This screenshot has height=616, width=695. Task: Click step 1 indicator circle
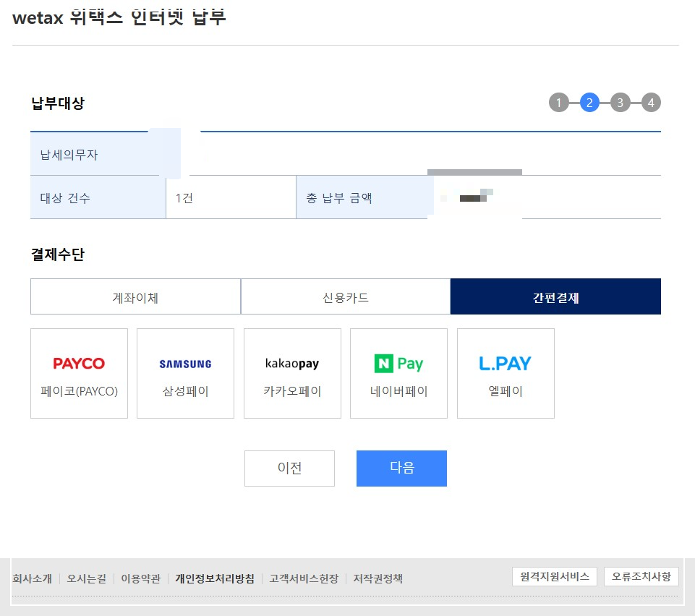coord(558,103)
